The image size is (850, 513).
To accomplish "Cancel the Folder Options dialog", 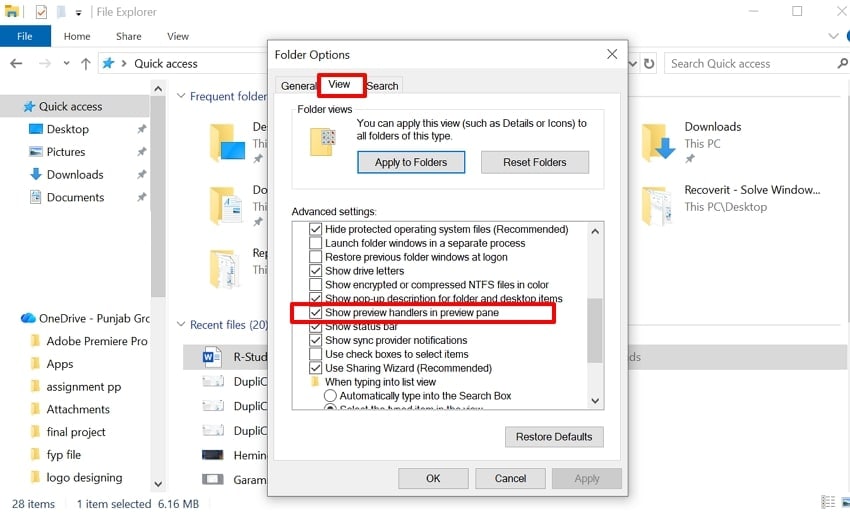I will coord(510,478).
